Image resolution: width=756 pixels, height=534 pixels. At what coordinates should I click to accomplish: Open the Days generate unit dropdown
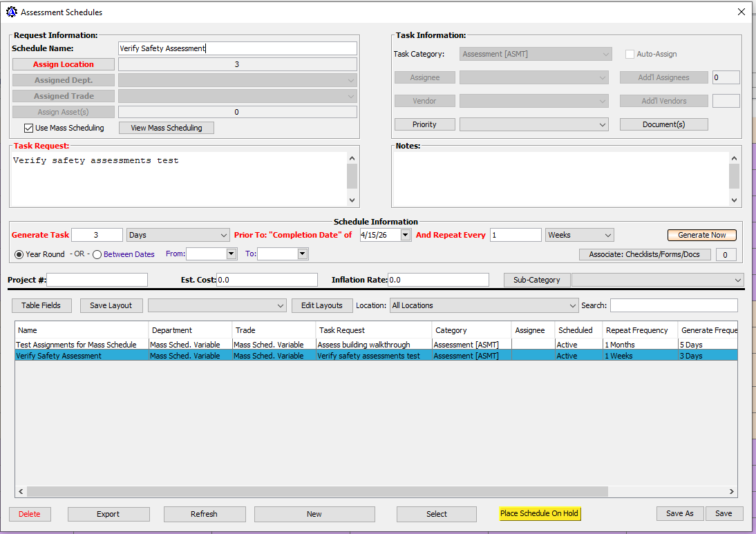pyautogui.click(x=223, y=236)
